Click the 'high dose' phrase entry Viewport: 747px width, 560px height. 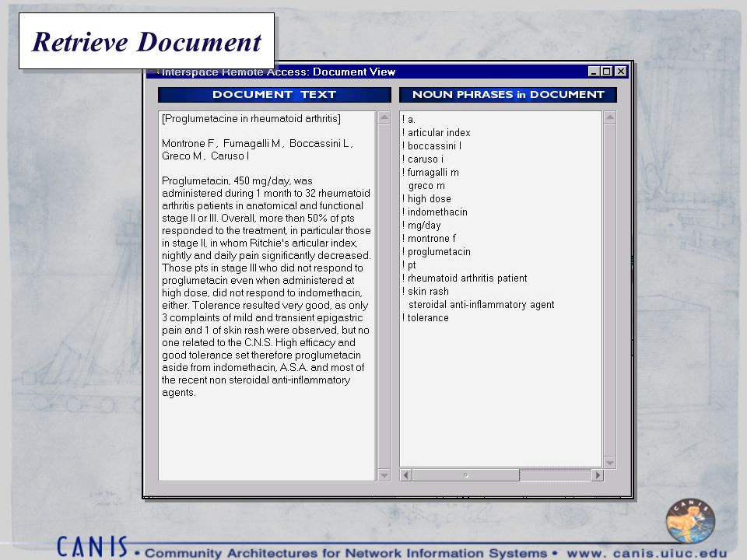coord(430,199)
